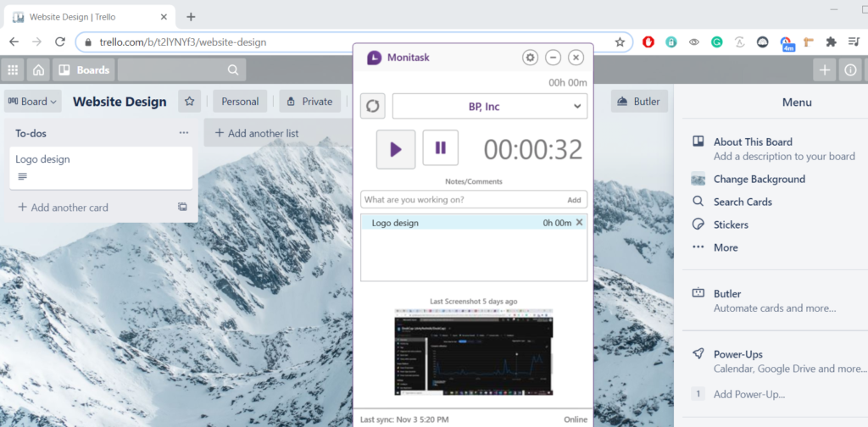
Task: Open the Board view switcher dropdown
Action: 33,102
